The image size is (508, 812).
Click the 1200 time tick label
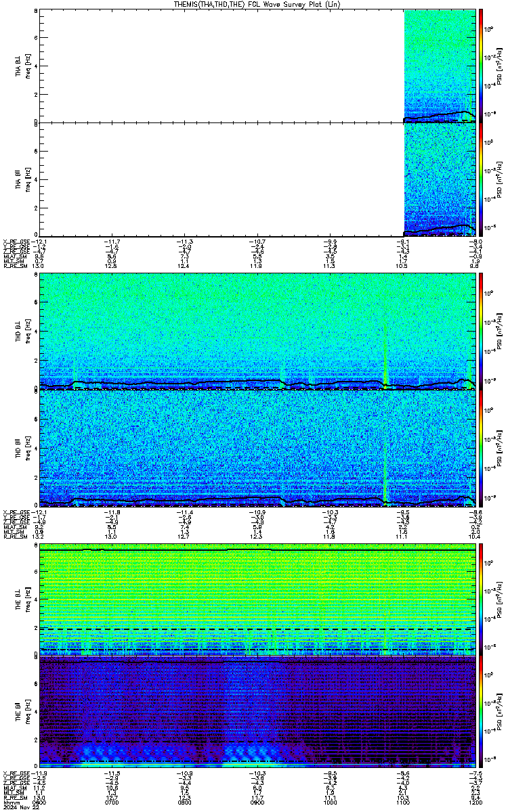pyautogui.click(x=474, y=803)
